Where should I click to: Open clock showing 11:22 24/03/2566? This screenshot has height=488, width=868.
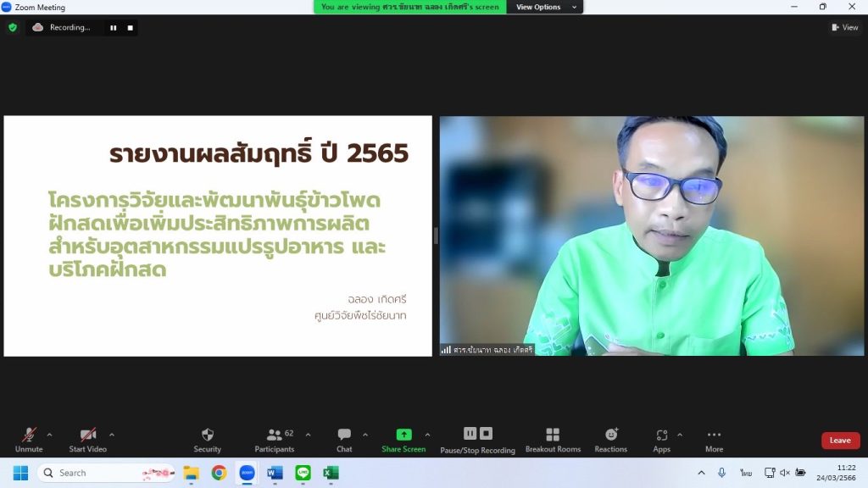[836, 473]
